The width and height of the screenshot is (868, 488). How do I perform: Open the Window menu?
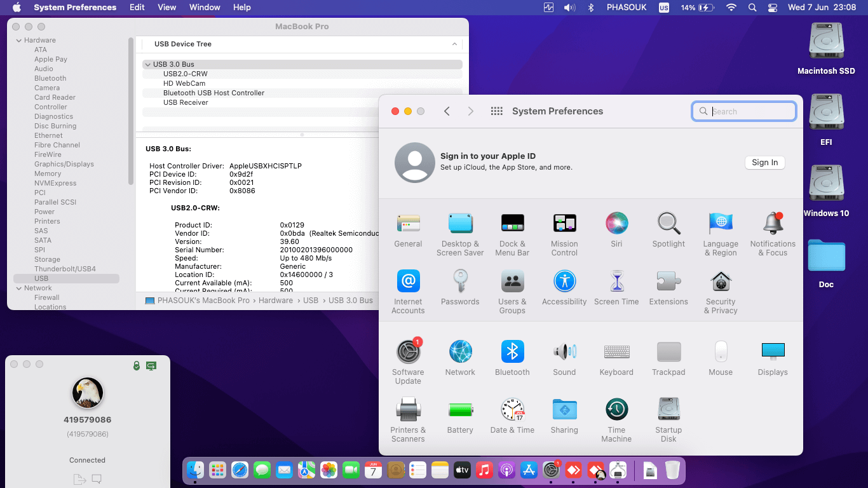204,7
